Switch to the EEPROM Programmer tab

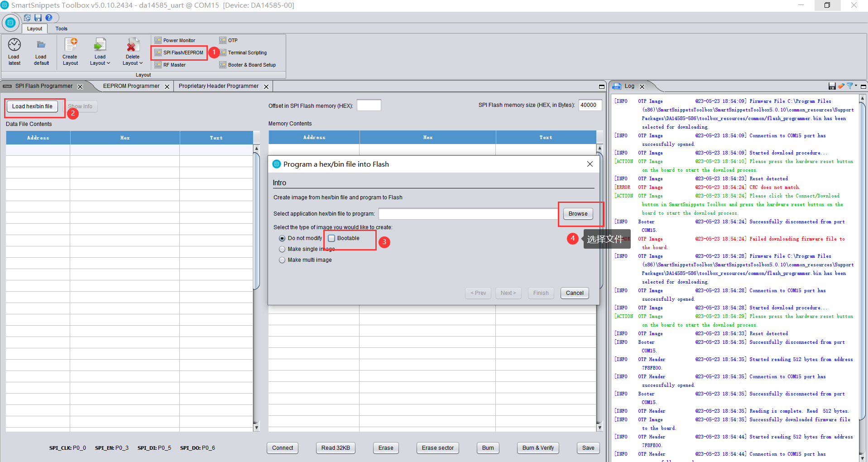[x=131, y=86]
